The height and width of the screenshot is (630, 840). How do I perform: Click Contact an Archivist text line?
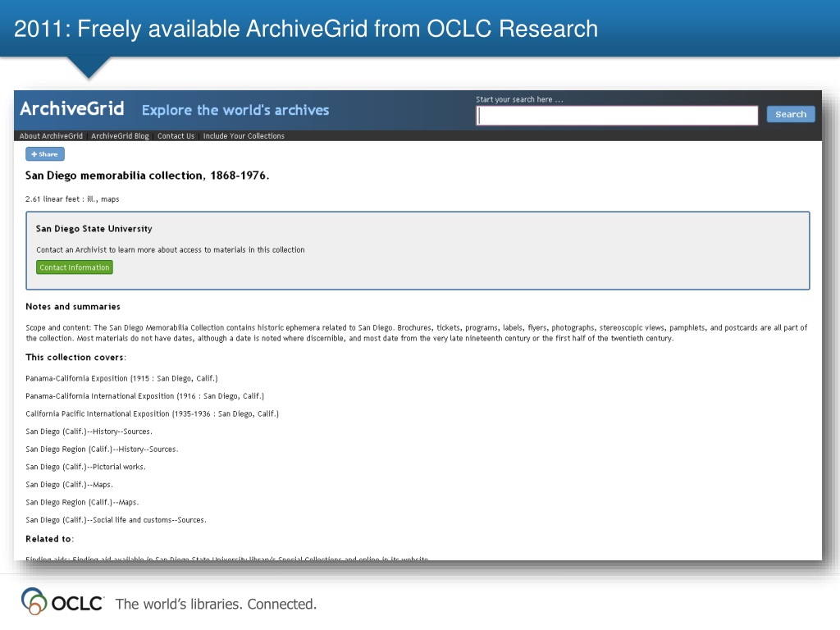coord(171,249)
